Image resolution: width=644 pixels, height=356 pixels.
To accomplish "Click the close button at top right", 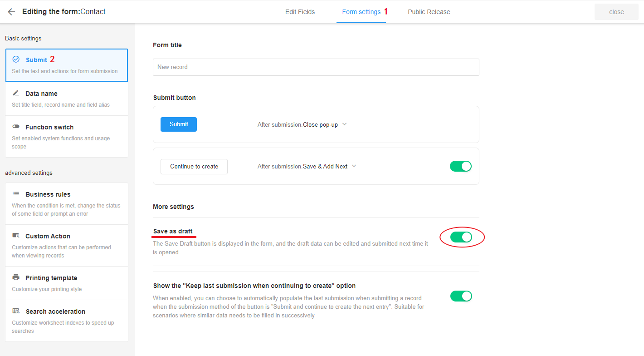I will (616, 12).
